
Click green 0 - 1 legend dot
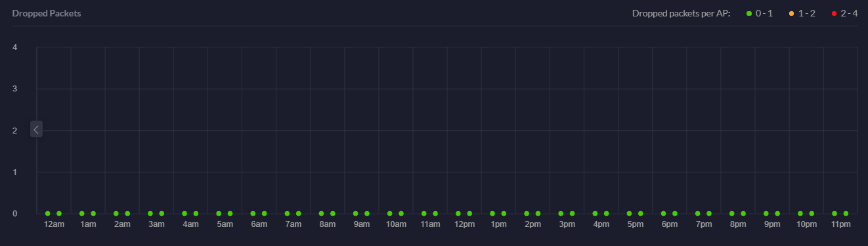pyautogui.click(x=749, y=14)
